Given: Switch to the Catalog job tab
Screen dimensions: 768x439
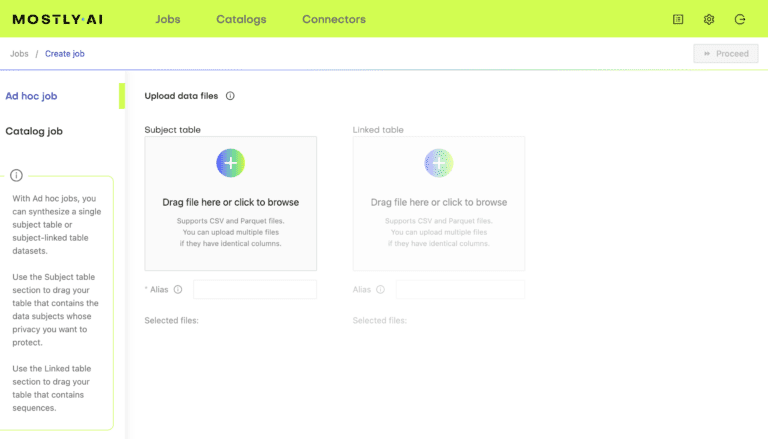Looking at the screenshot, I should [34, 131].
